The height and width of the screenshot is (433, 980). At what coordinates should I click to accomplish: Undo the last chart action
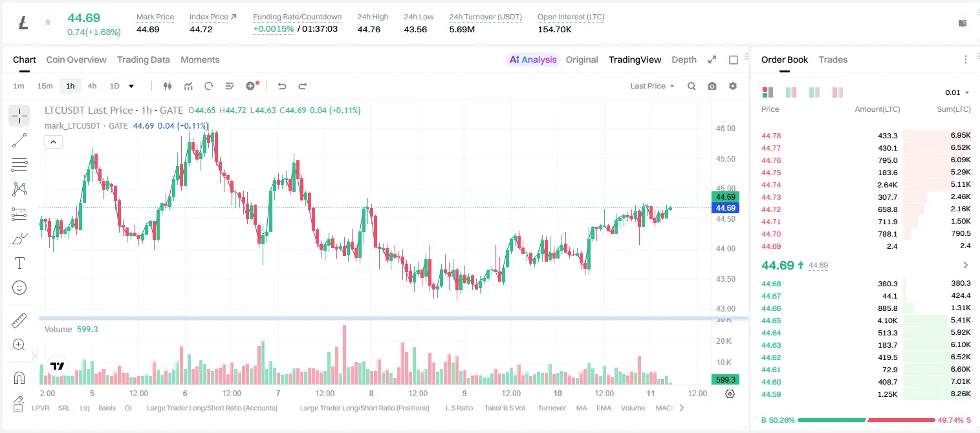point(281,86)
